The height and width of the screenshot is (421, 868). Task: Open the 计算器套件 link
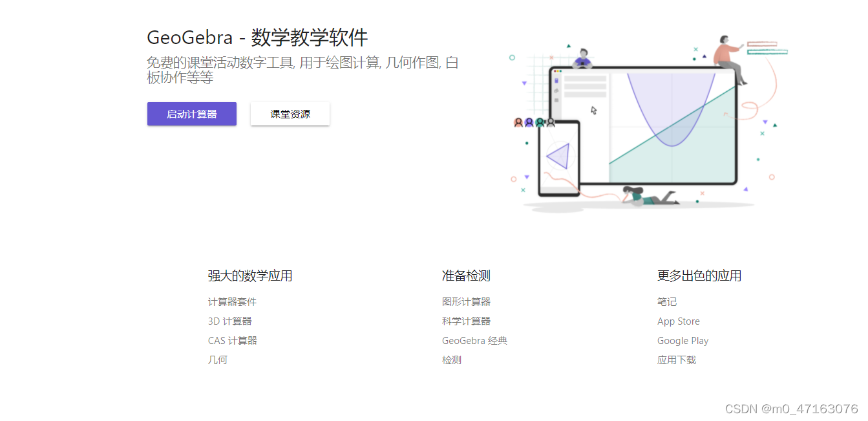click(232, 302)
